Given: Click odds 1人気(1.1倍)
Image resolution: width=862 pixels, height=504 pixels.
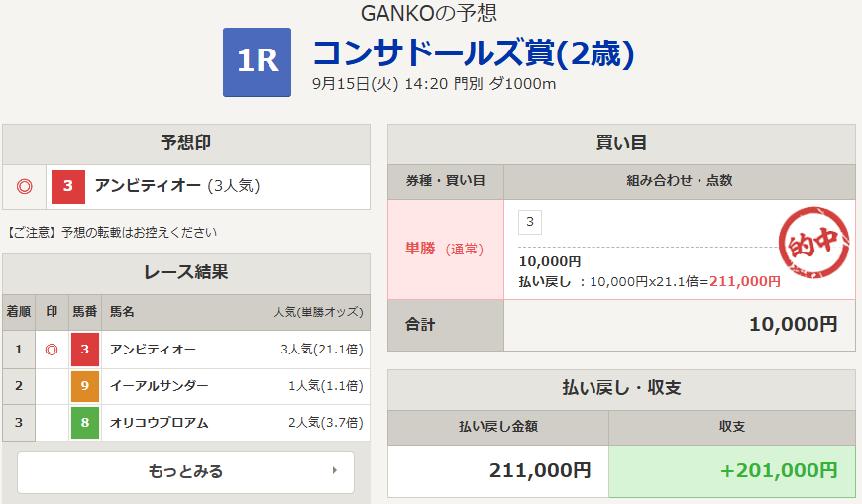Looking at the screenshot, I should click(x=326, y=386).
